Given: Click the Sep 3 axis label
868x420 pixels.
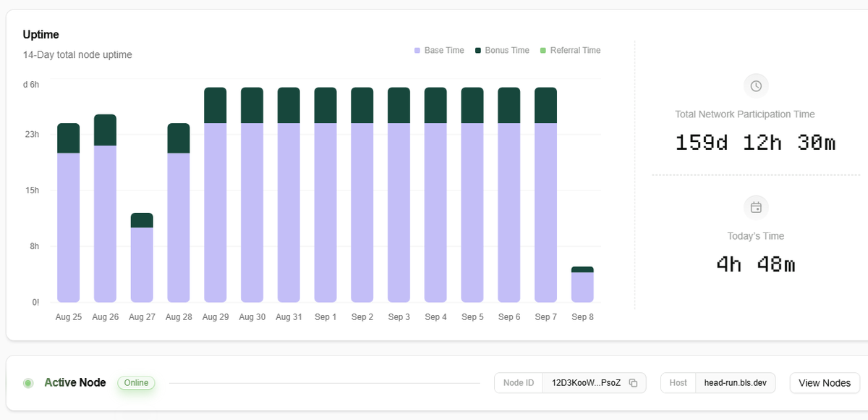Looking at the screenshot, I should click(399, 317).
